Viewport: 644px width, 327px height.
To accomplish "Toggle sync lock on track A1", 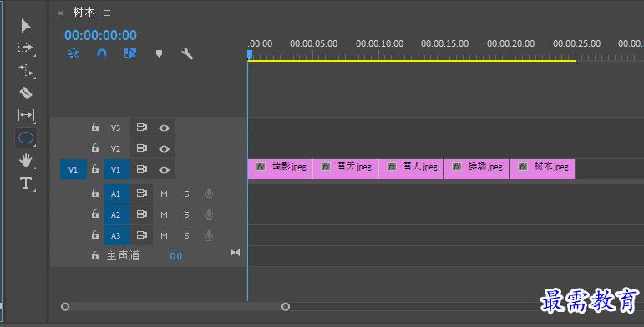I will [142, 194].
